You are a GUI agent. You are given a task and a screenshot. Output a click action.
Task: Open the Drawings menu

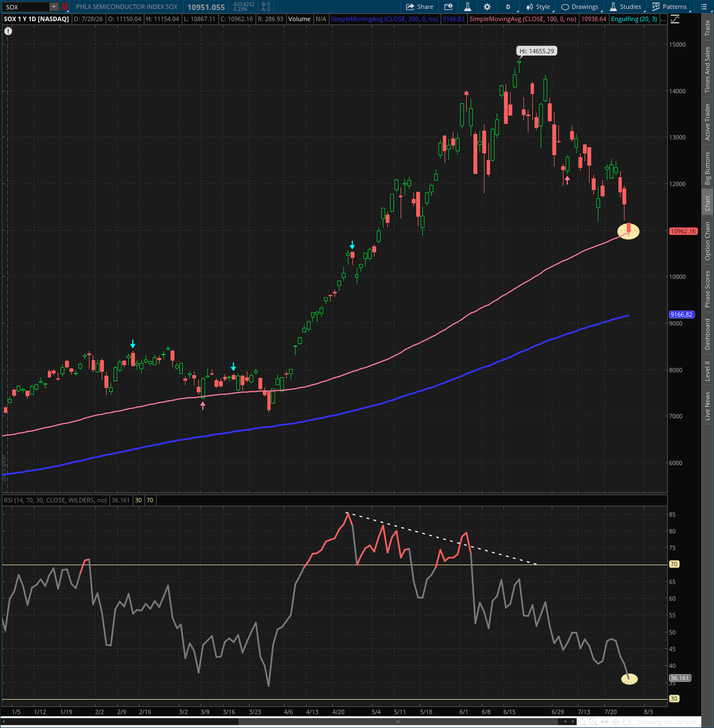(580, 7)
